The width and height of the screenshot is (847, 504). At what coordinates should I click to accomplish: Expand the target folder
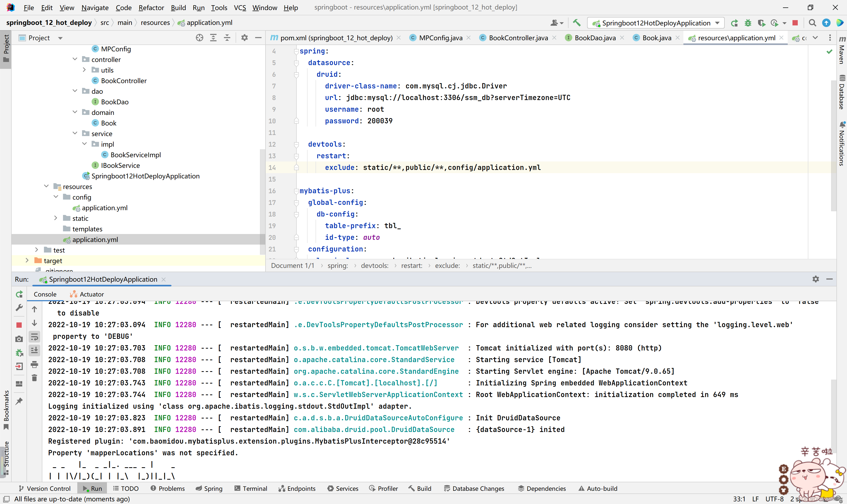point(27,260)
